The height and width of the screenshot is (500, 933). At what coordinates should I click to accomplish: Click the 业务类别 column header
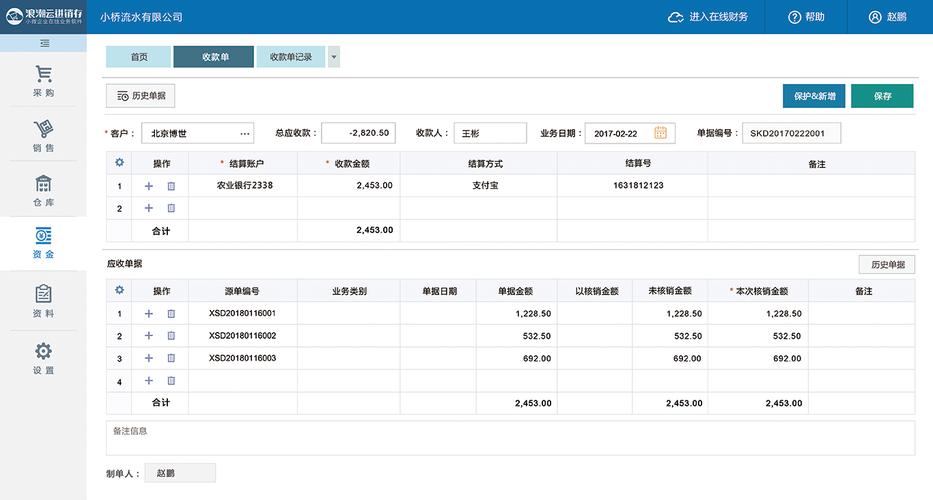pyautogui.click(x=349, y=291)
